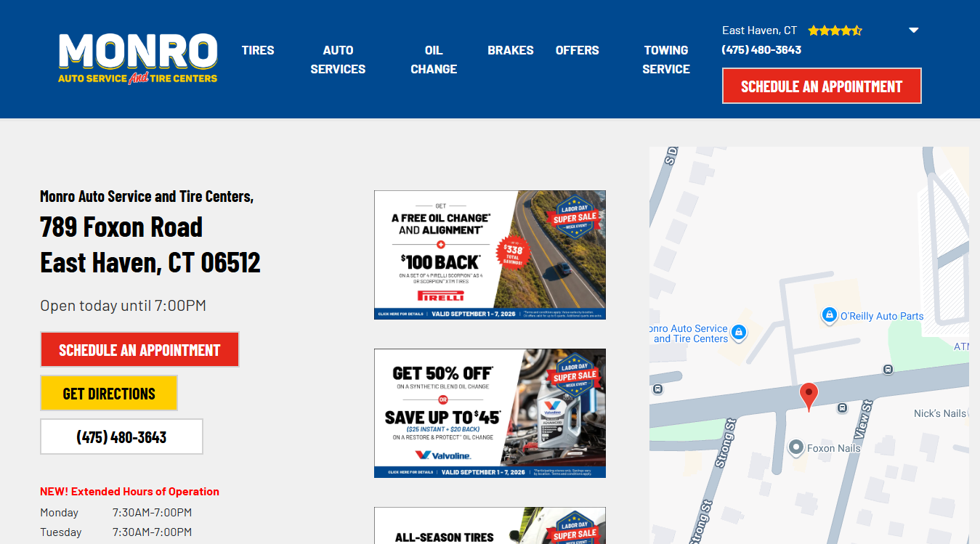The width and height of the screenshot is (980, 544).
Task: Open the Auto Services menu
Action: [x=338, y=60]
